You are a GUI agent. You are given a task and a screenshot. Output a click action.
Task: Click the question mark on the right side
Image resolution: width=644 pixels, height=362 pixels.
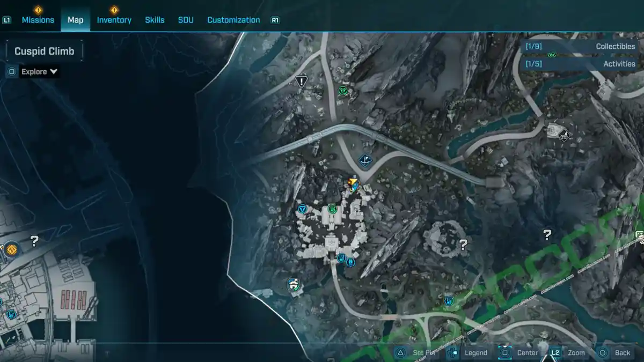[547, 234]
